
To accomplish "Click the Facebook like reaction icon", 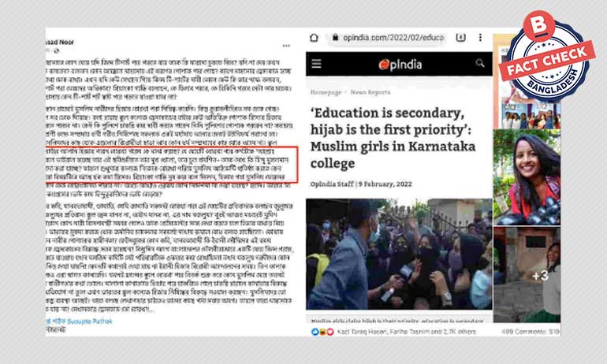I will coord(315,332).
